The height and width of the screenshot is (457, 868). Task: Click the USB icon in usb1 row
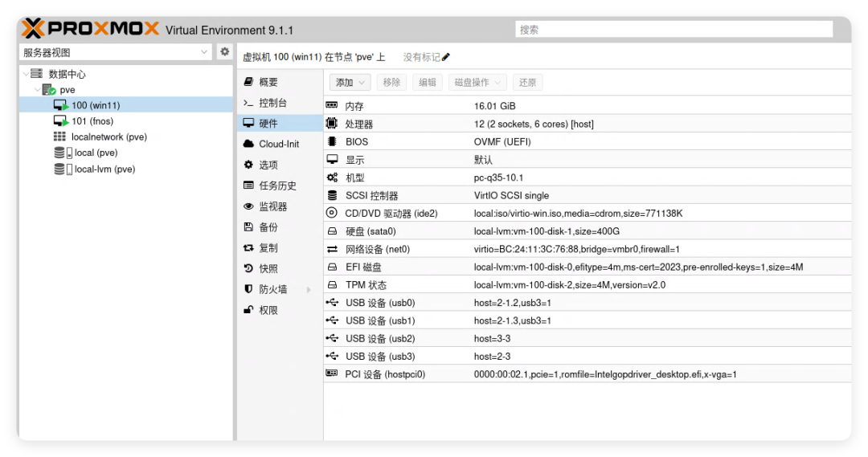click(x=332, y=320)
